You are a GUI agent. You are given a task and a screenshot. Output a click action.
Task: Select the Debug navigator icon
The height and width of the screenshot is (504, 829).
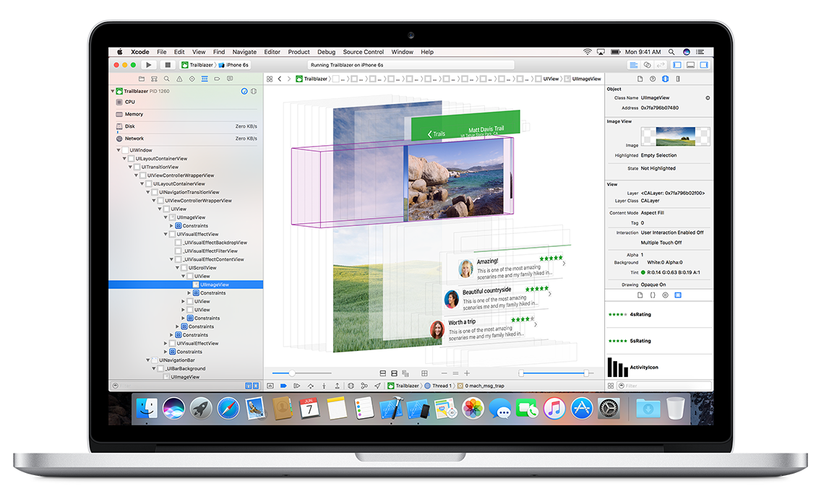tap(205, 79)
